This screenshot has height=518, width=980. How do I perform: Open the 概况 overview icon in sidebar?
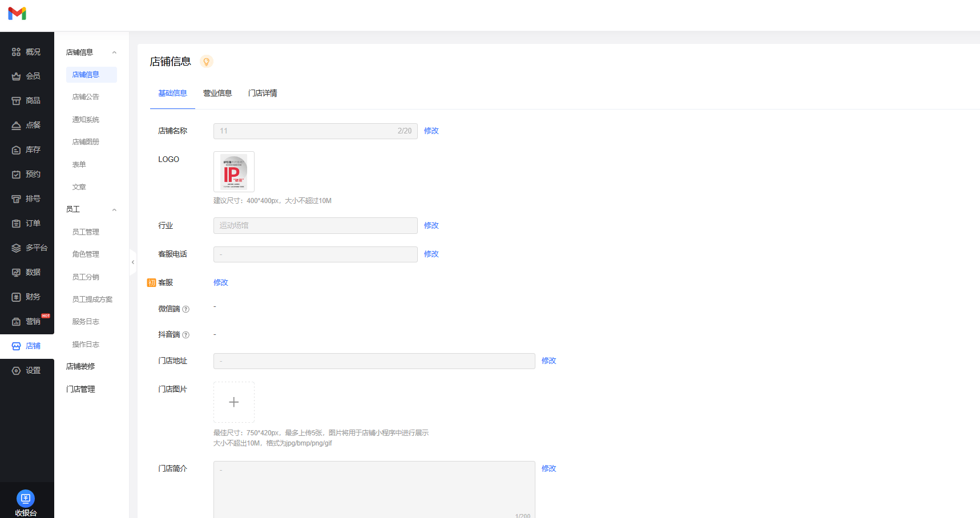pyautogui.click(x=16, y=52)
